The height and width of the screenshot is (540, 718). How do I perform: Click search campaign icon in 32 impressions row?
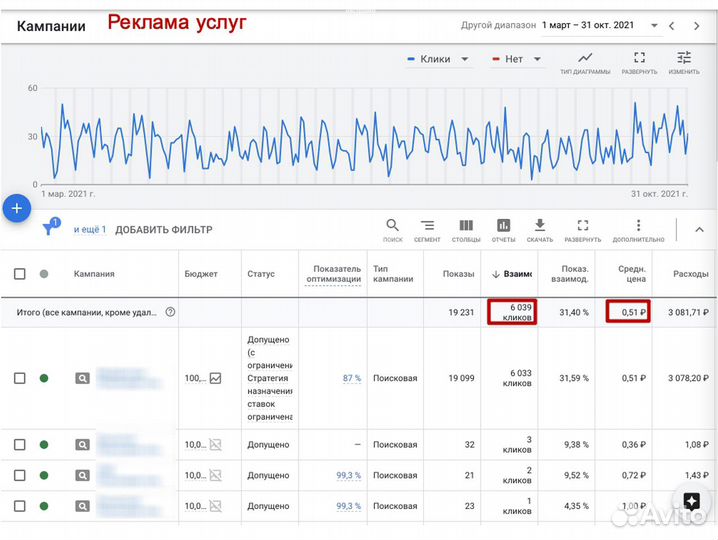click(x=82, y=444)
